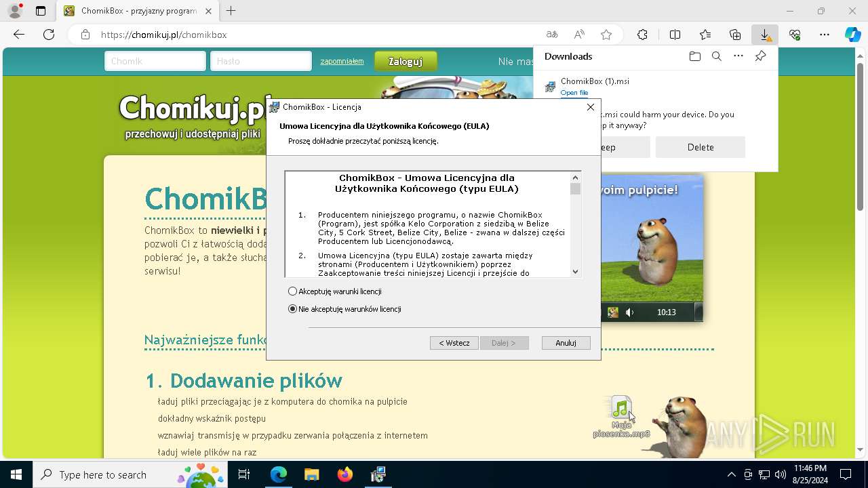The width and height of the screenshot is (868, 488).
Task: Open volume control in system tray
Action: point(781,474)
